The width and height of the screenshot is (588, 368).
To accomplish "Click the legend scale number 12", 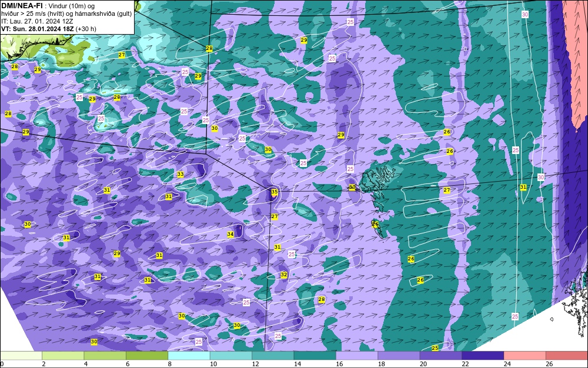I will coord(255,364).
